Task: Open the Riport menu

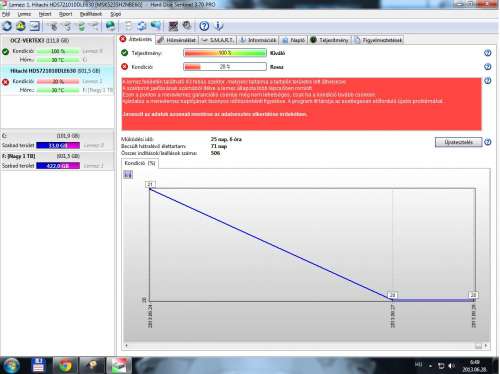Action: (65, 14)
